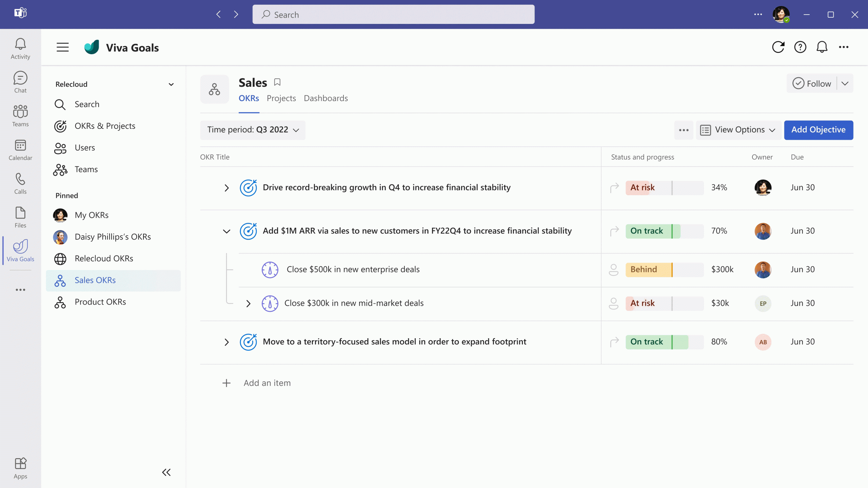Switch to the Dashboards tab

[325, 98]
